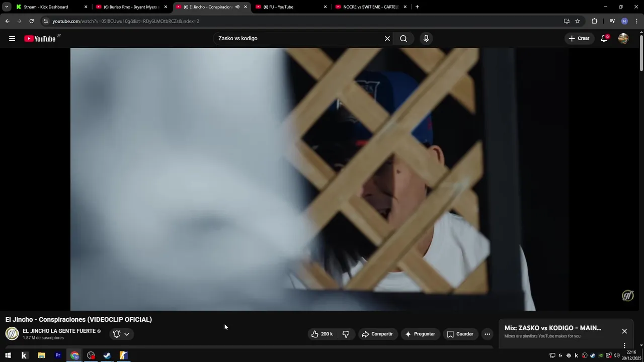
Task: Open more actions ellipsis below video
Action: pos(487,334)
